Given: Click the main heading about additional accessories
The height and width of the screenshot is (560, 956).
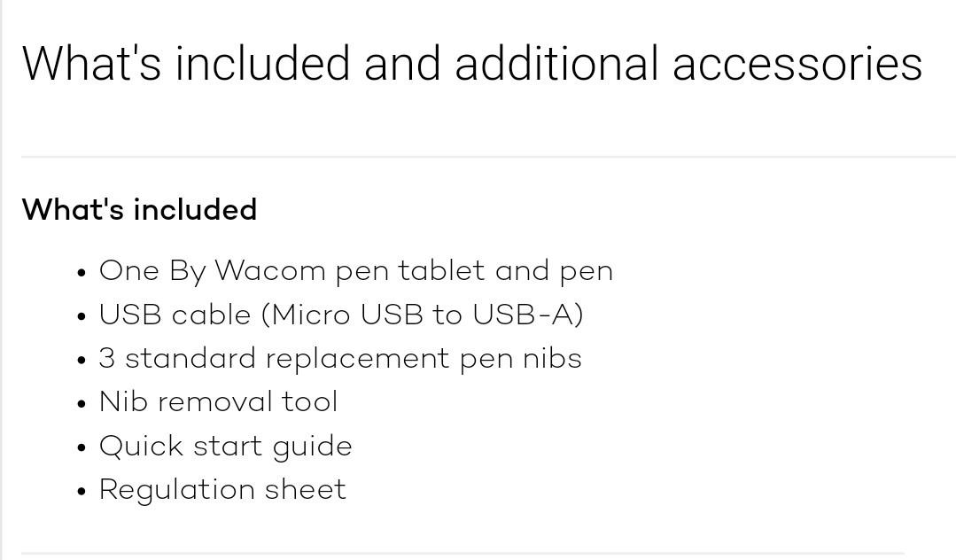Looking at the screenshot, I should point(472,63).
